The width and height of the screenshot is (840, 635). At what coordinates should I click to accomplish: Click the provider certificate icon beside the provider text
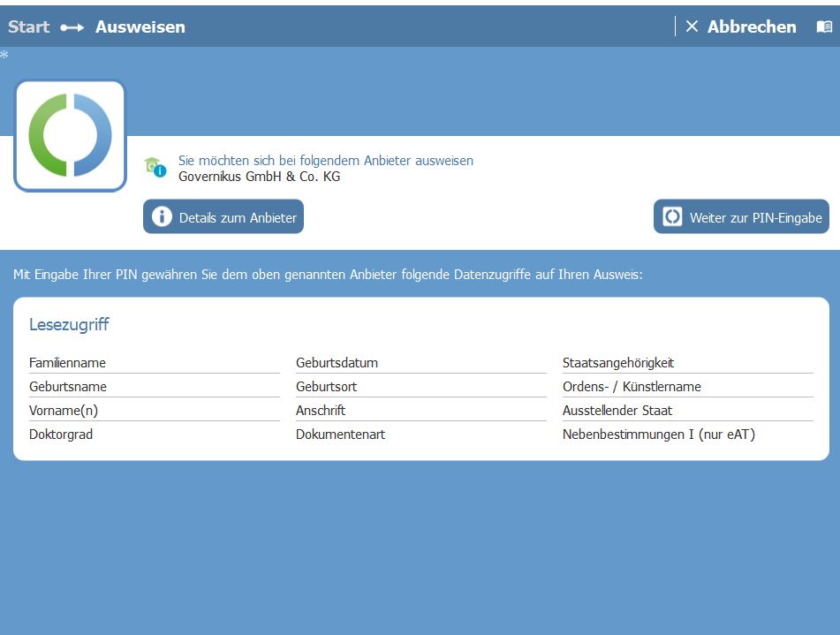(x=155, y=167)
